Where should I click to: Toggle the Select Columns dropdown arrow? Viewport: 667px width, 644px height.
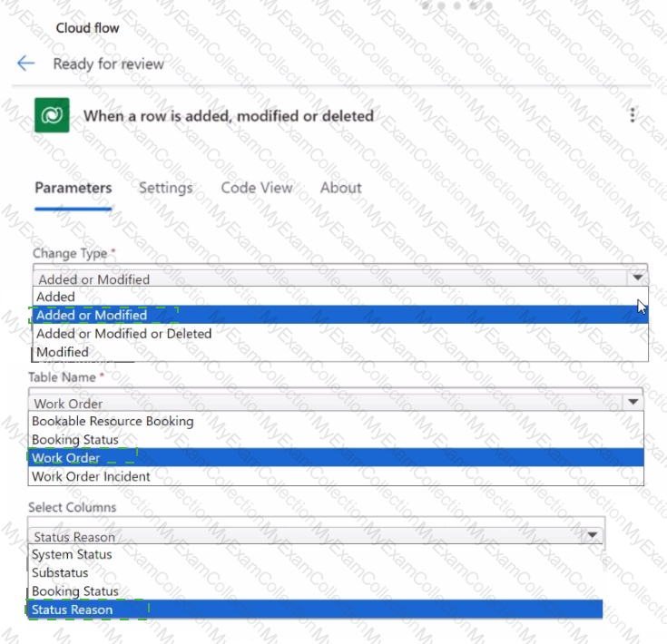point(593,536)
